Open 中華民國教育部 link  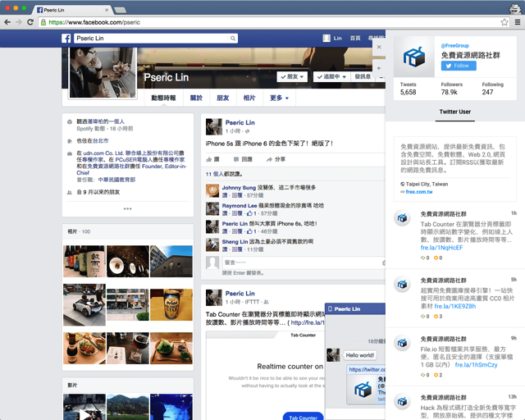click(x=116, y=180)
